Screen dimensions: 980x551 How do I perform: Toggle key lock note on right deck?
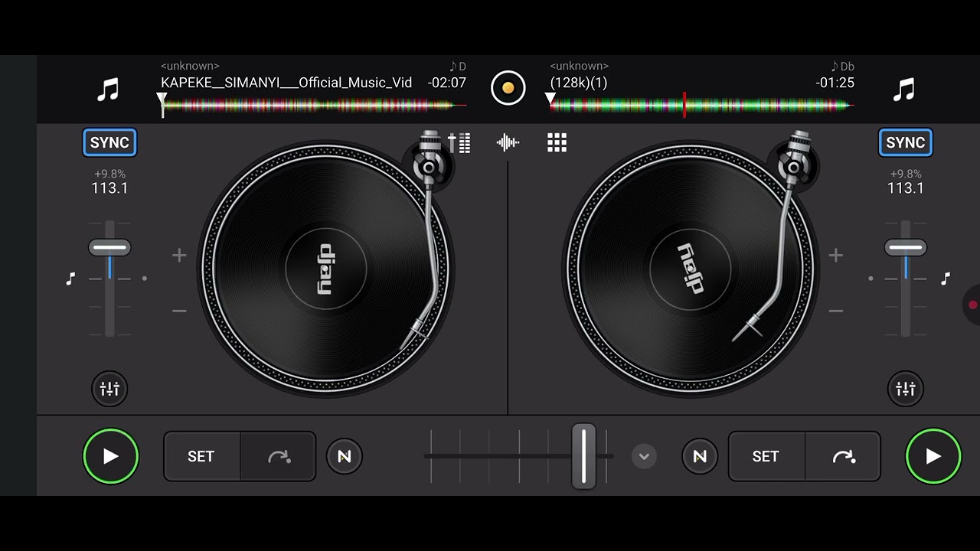click(946, 279)
